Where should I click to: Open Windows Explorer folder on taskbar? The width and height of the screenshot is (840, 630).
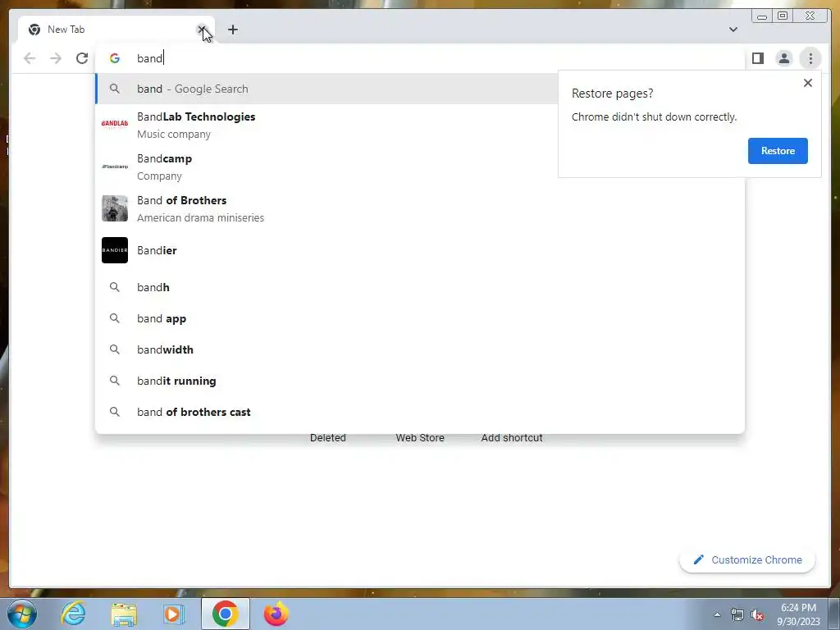pos(124,614)
